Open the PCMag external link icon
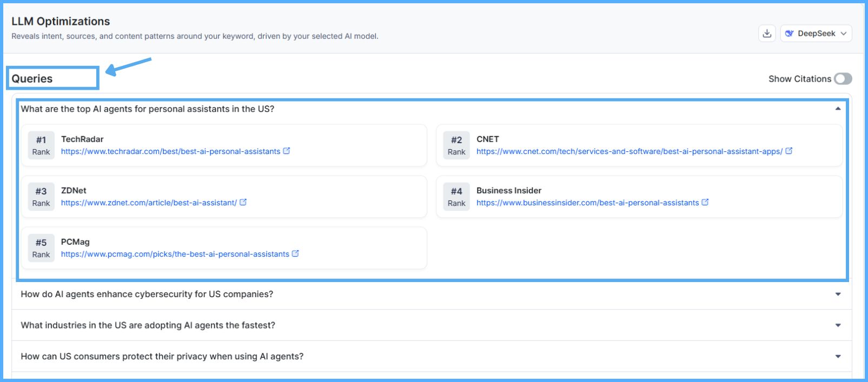Image resolution: width=868 pixels, height=382 pixels. 295,253
